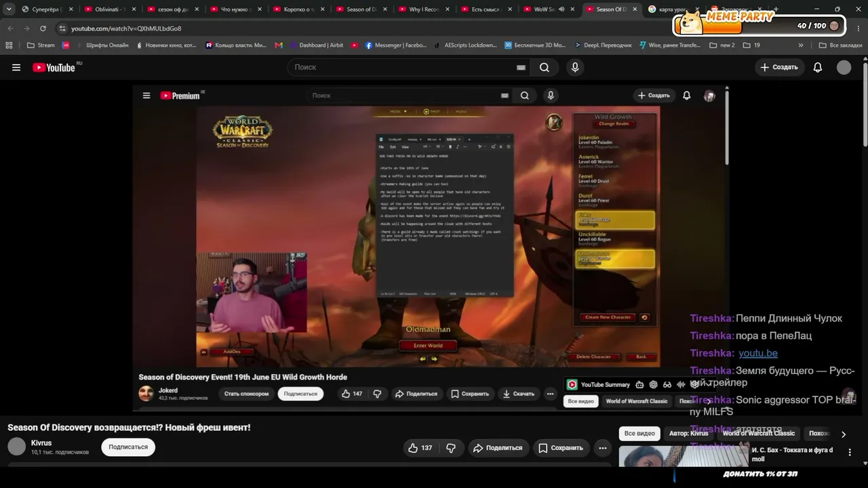Start voice search with the microphone icon
The width and height of the screenshot is (868, 488).
(575, 67)
